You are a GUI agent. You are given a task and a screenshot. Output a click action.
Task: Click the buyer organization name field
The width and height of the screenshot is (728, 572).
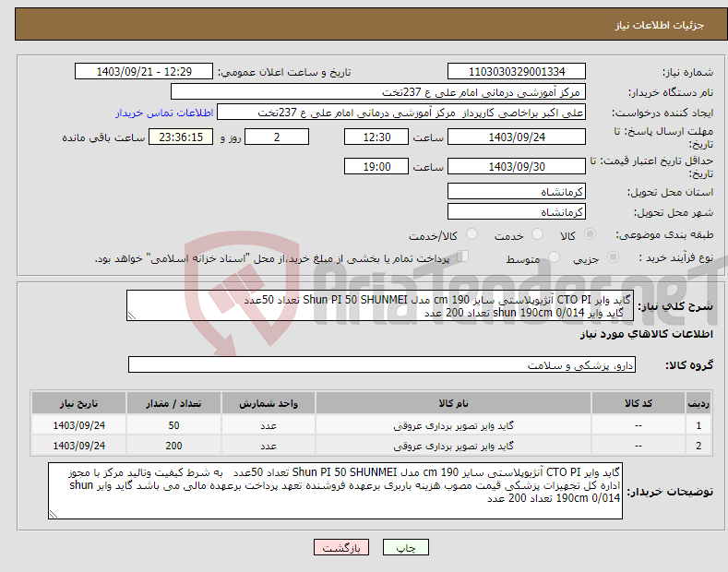click(x=378, y=92)
